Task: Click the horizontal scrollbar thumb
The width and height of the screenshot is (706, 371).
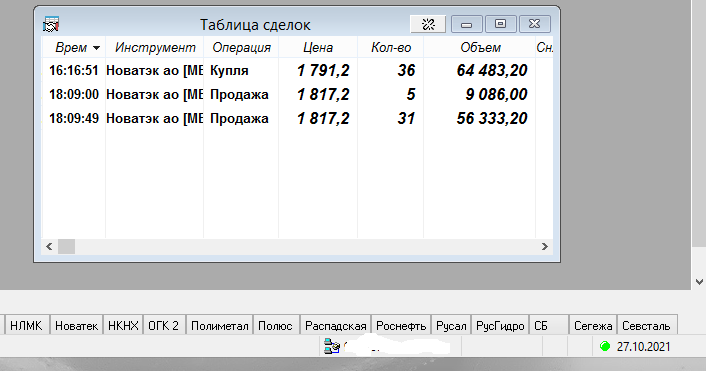Action: [x=66, y=246]
